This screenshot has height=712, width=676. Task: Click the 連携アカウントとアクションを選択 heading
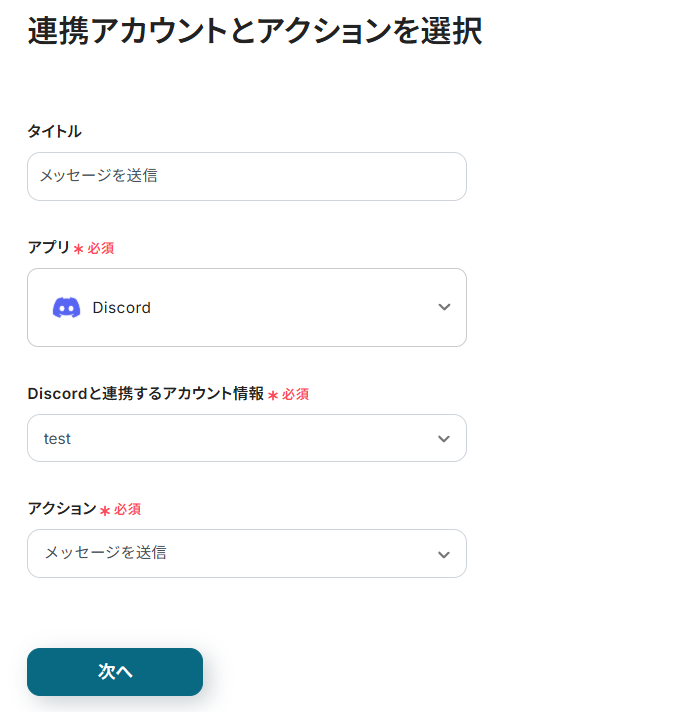point(255,32)
